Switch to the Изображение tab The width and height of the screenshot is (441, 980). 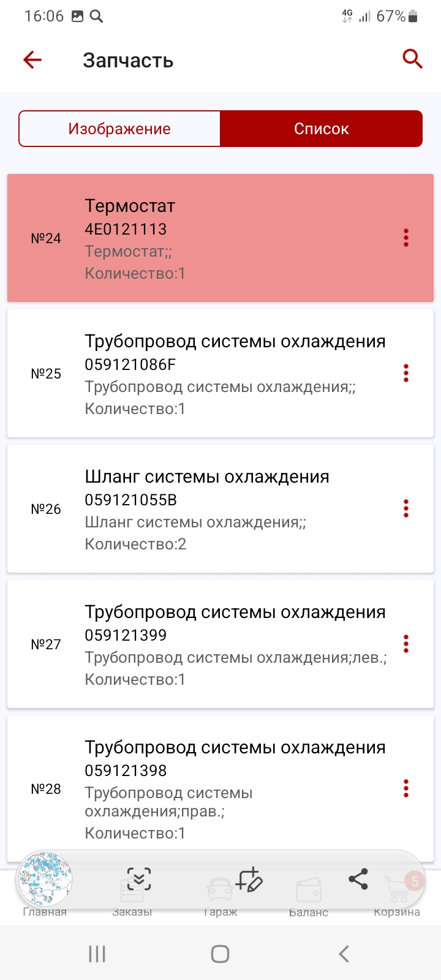(119, 129)
